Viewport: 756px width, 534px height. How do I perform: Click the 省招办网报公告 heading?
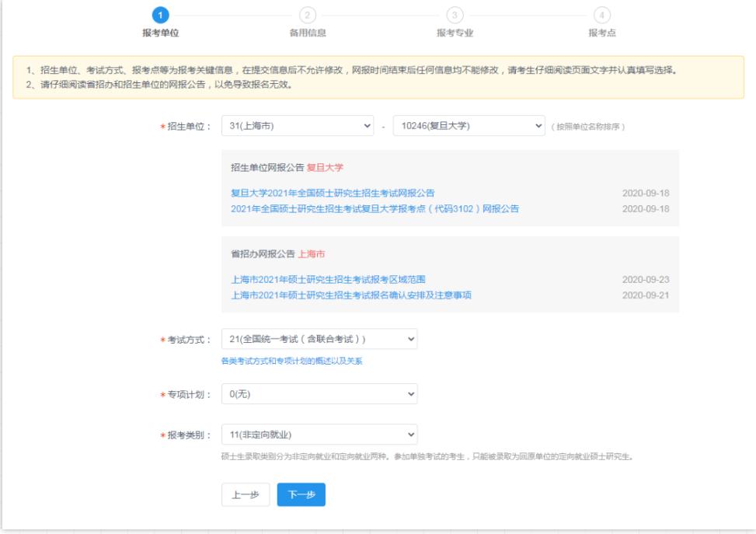263,253
